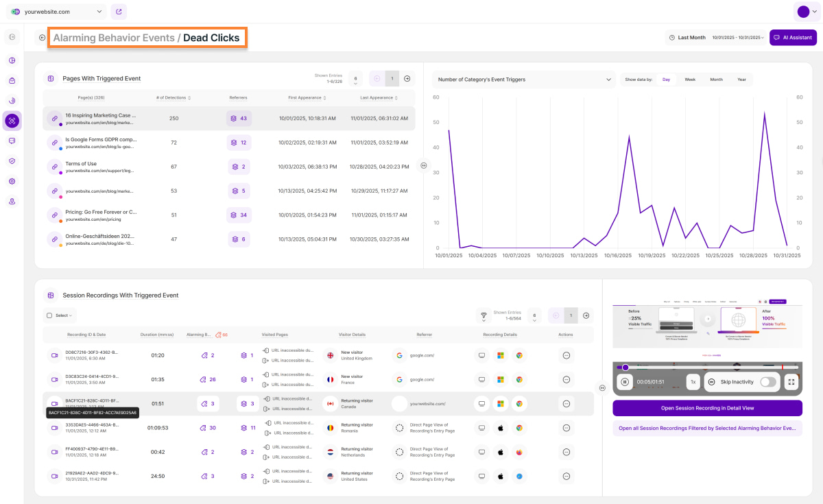This screenshot has width=823, height=504.
Task: Change playback speed with 1x control
Action: pyautogui.click(x=693, y=382)
